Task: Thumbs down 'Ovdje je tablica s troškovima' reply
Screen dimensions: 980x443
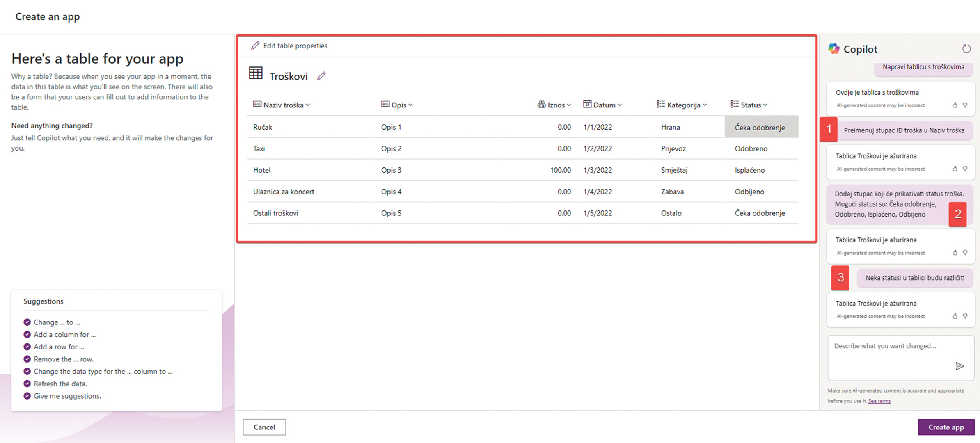Action: pos(965,105)
